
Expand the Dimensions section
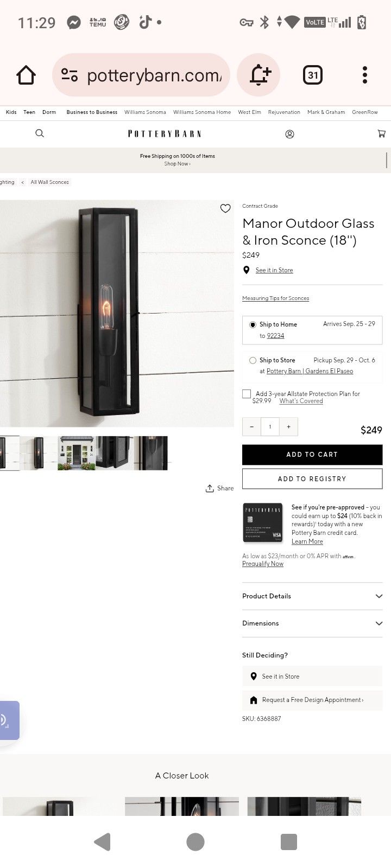click(x=312, y=623)
